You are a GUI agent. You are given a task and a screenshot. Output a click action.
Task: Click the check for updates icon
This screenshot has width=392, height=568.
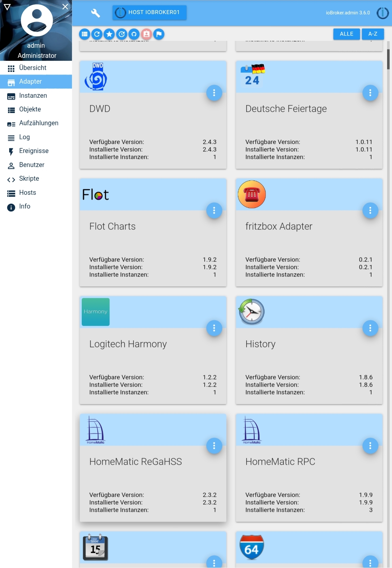(x=122, y=34)
